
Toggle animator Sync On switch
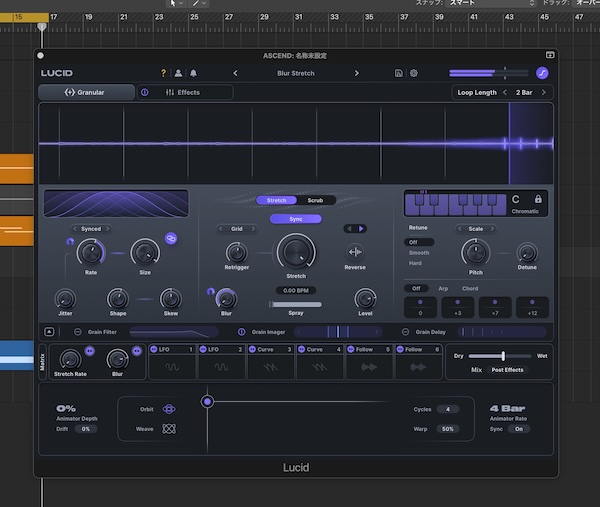[518, 429]
